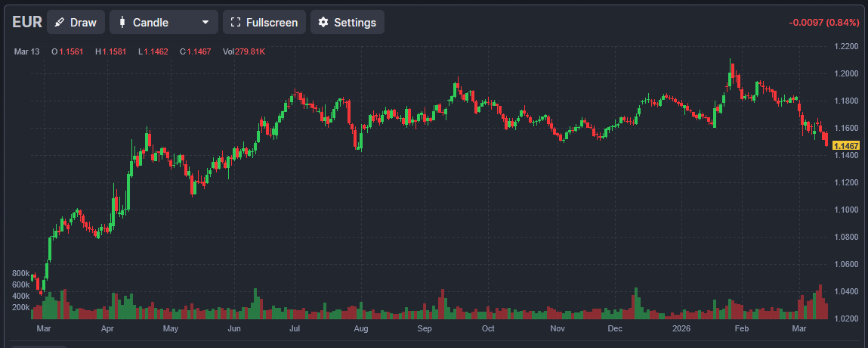Click the 1.1800 price axis label
Viewport: 868px width, 348px height.
pos(846,101)
